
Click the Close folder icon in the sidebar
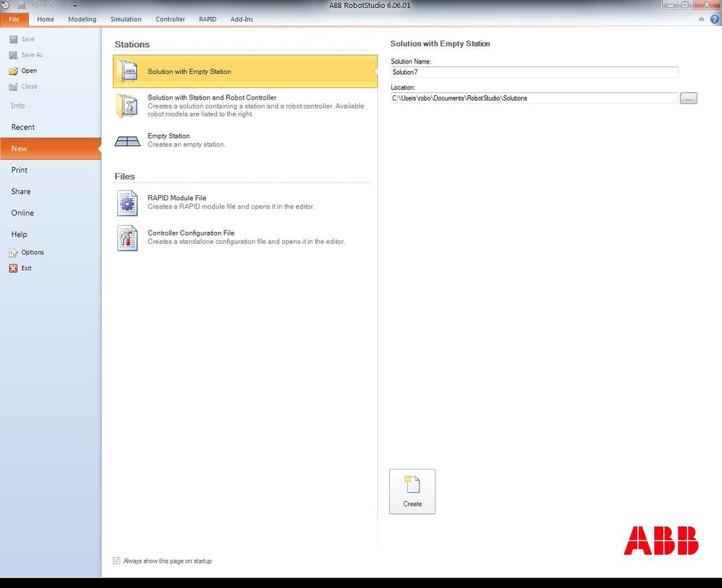tap(14, 87)
